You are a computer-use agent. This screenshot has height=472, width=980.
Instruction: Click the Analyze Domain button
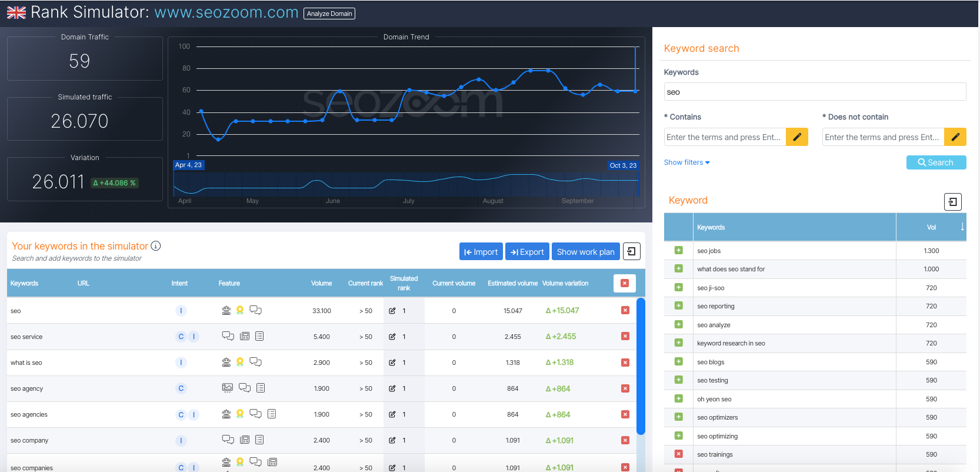329,14
